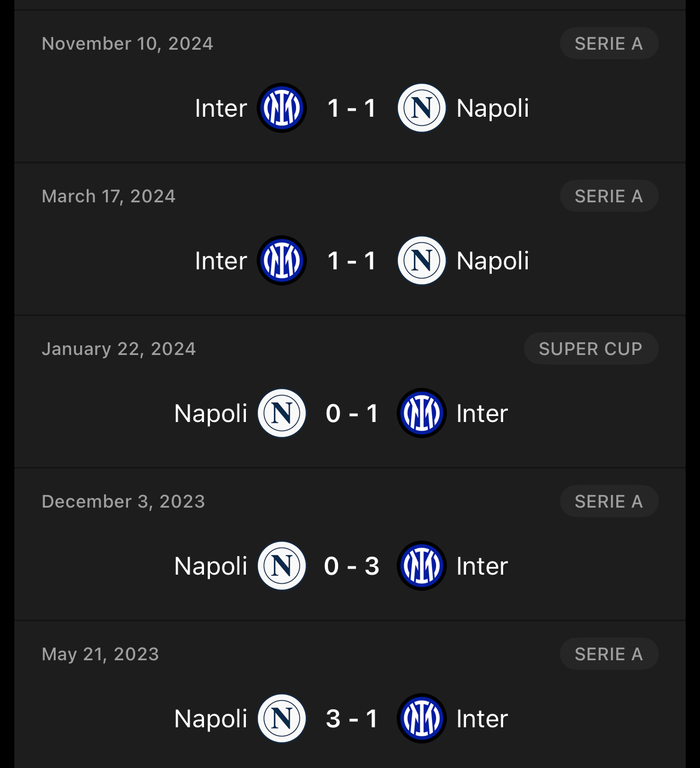Select SERIE A tag on March 17 match
Viewport: 700px width, 768px height.
coord(609,196)
